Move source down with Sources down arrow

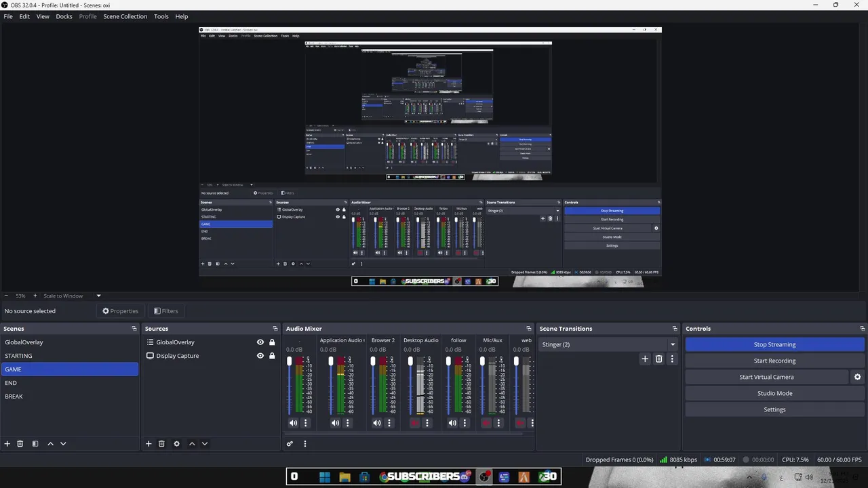205,444
